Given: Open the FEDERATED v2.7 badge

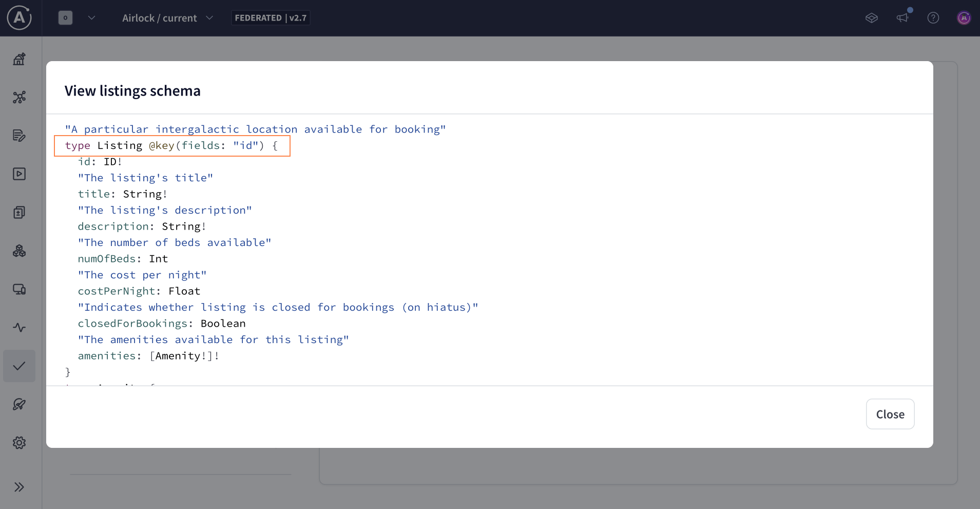Looking at the screenshot, I should [x=271, y=17].
